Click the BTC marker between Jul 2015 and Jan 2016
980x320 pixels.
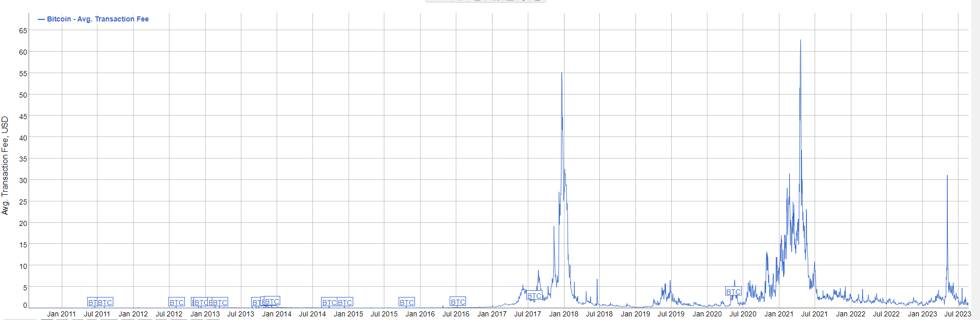click(407, 302)
